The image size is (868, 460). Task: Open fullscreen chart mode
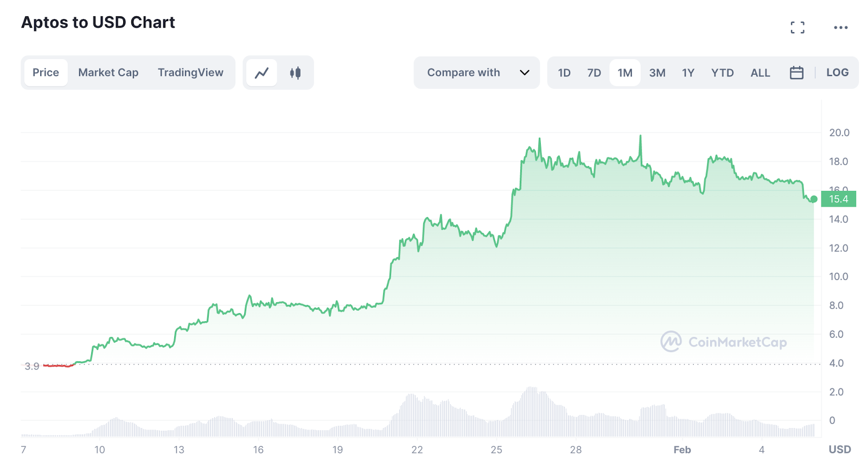(797, 28)
